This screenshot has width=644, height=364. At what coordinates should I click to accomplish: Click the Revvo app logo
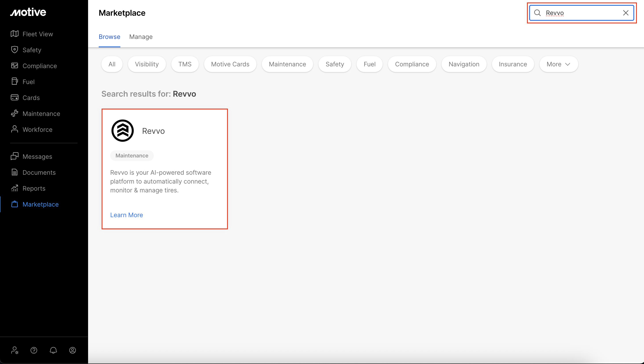coord(123,131)
